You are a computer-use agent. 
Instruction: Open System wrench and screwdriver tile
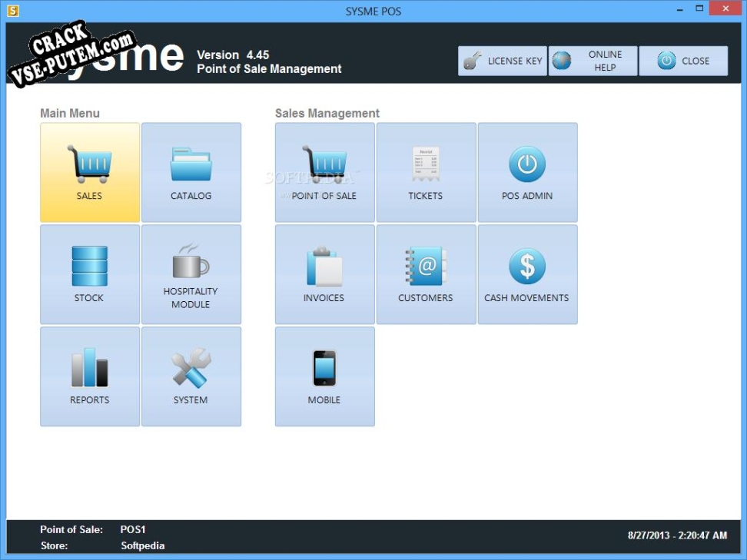coord(191,376)
